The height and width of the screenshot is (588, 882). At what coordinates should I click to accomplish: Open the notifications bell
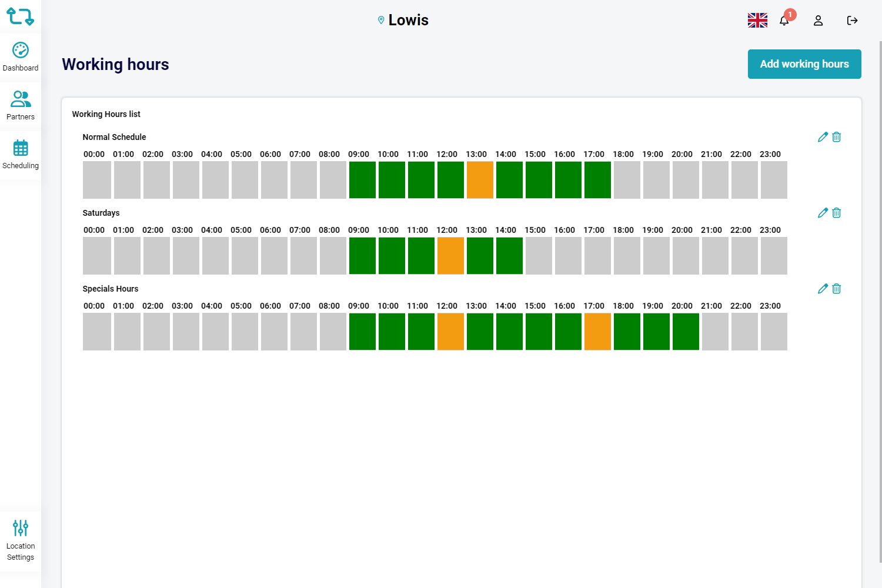784,21
